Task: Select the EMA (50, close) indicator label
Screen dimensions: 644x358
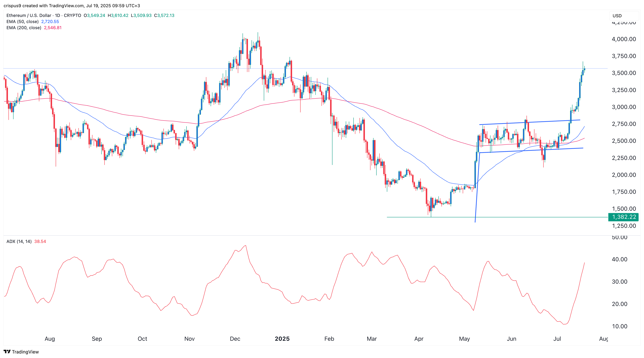Action: pos(23,22)
